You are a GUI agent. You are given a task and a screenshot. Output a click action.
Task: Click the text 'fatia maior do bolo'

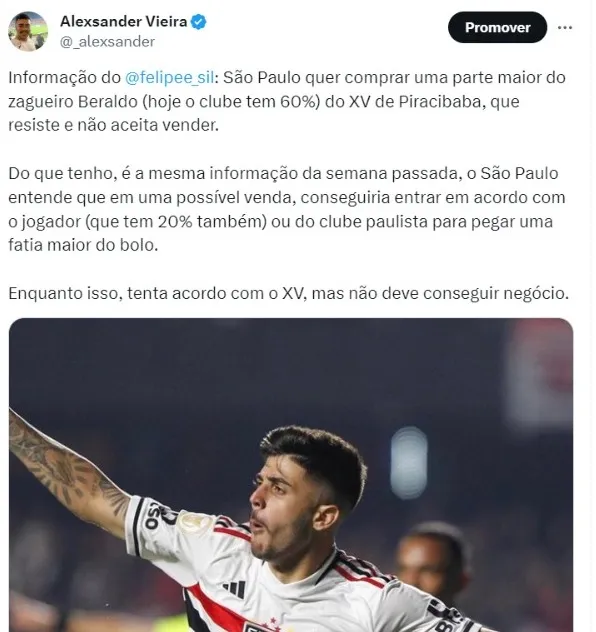click(81, 245)
